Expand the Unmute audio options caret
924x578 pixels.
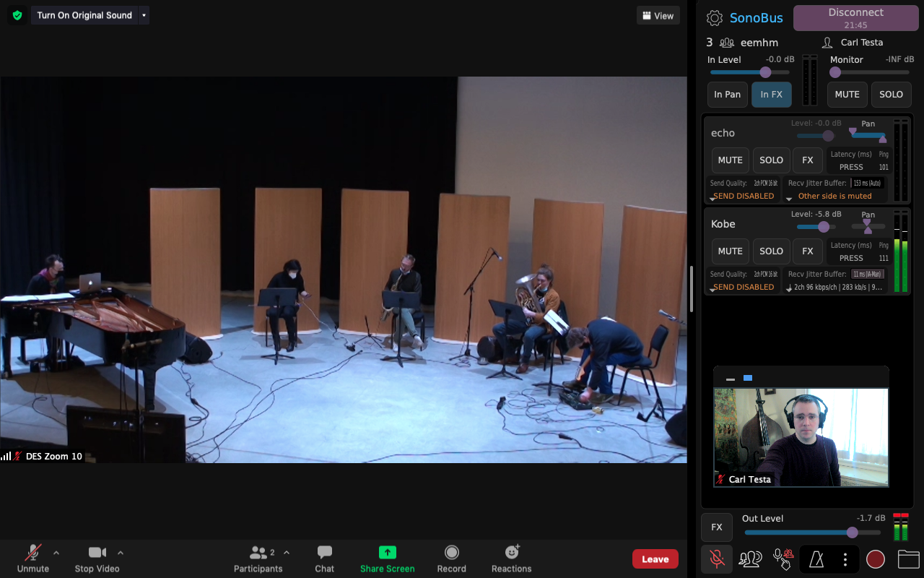point(56,553)
